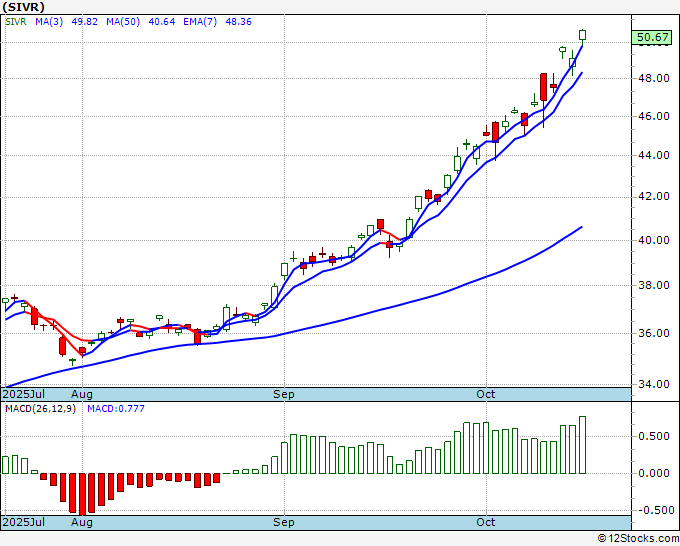Click Aug on MACD date axis

(x=82, y=522)
